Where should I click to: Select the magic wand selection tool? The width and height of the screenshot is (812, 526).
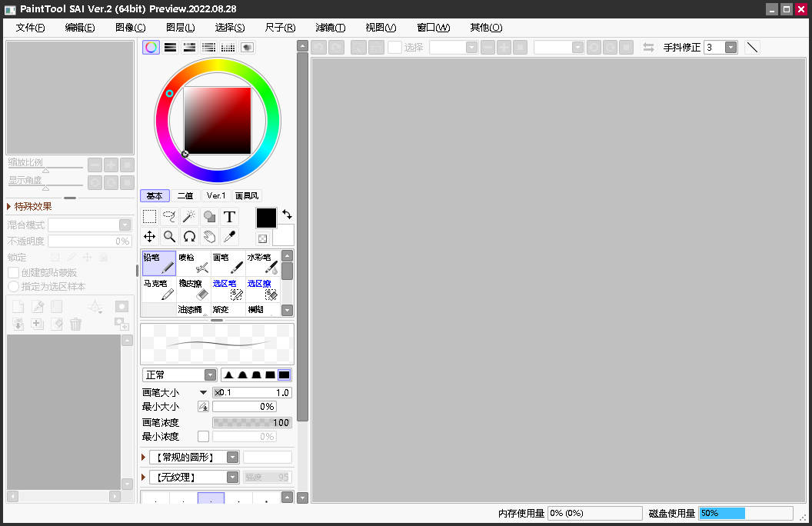(189, 216)
